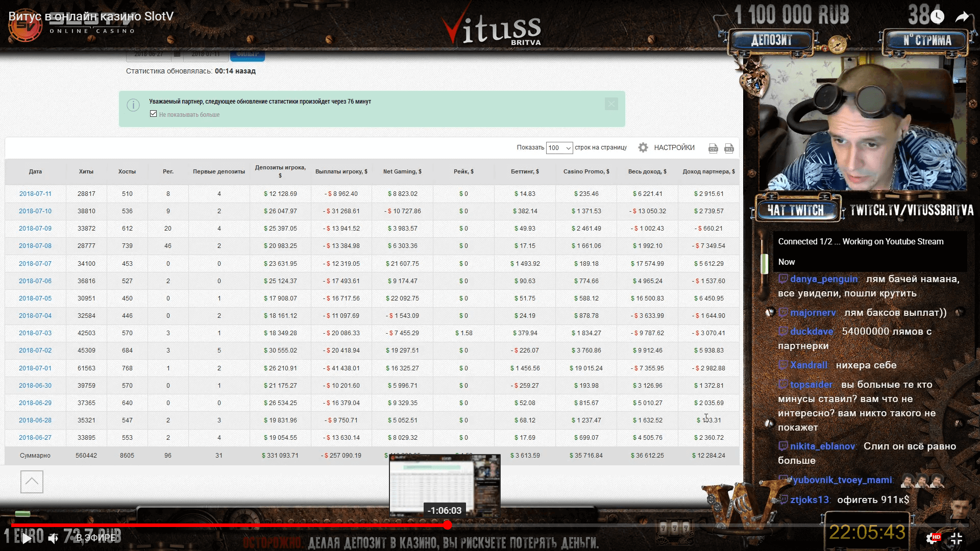Click the info icon in the green banner

click(133, 105)
